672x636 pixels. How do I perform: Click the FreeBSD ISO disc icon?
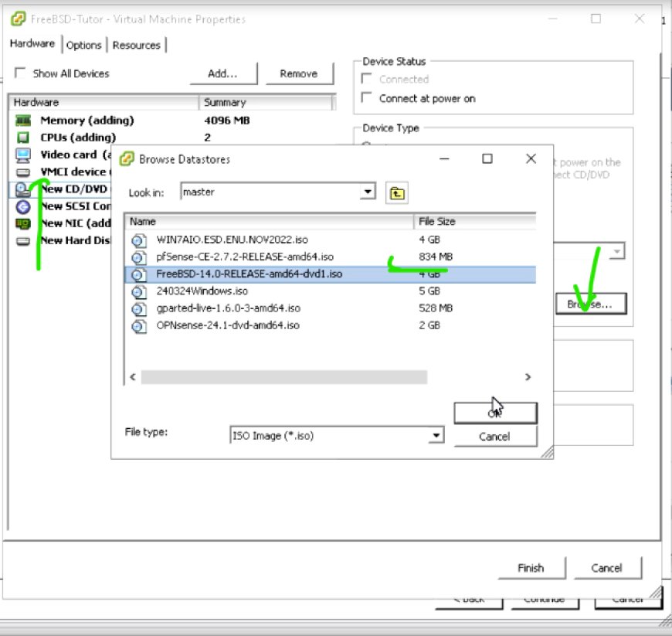click(138, 274)
